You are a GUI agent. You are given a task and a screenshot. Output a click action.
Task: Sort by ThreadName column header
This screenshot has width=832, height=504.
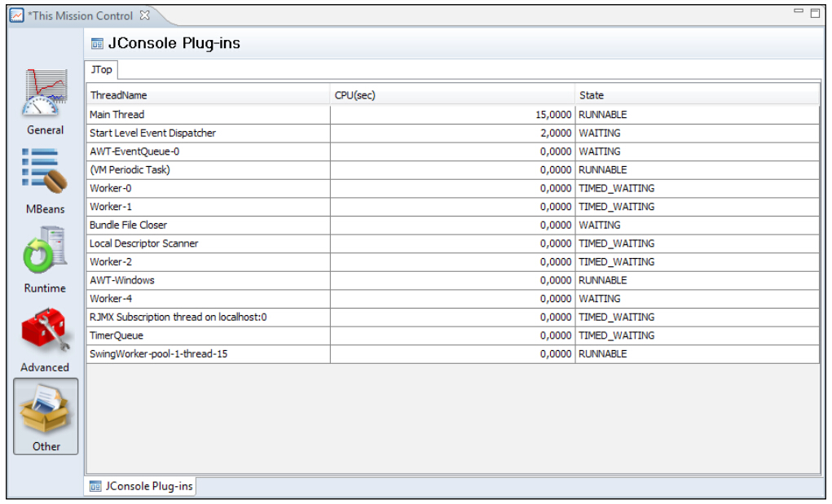(x=208, y=95)
